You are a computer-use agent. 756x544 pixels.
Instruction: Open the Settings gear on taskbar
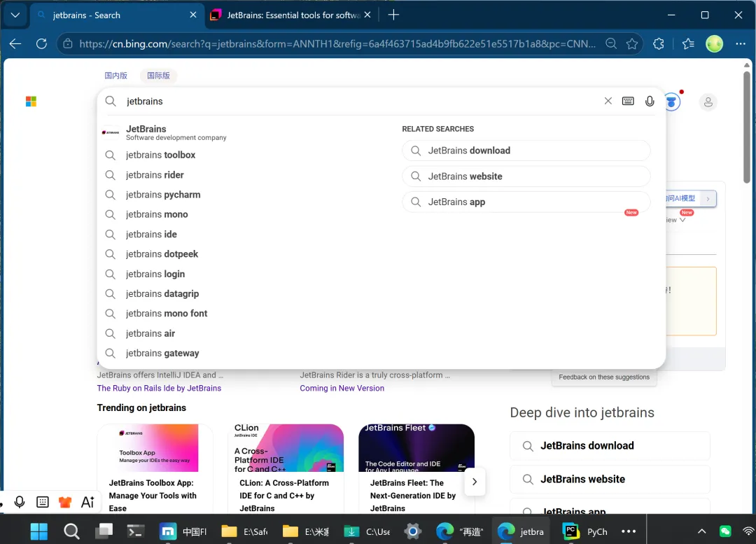(413, 531)
